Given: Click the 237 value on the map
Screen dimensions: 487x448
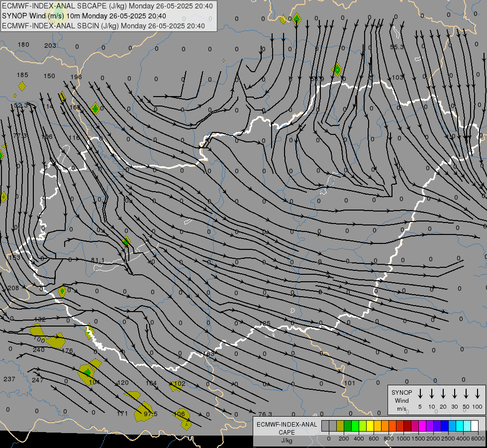Looking at the screenshot, I should pos(9,379).
